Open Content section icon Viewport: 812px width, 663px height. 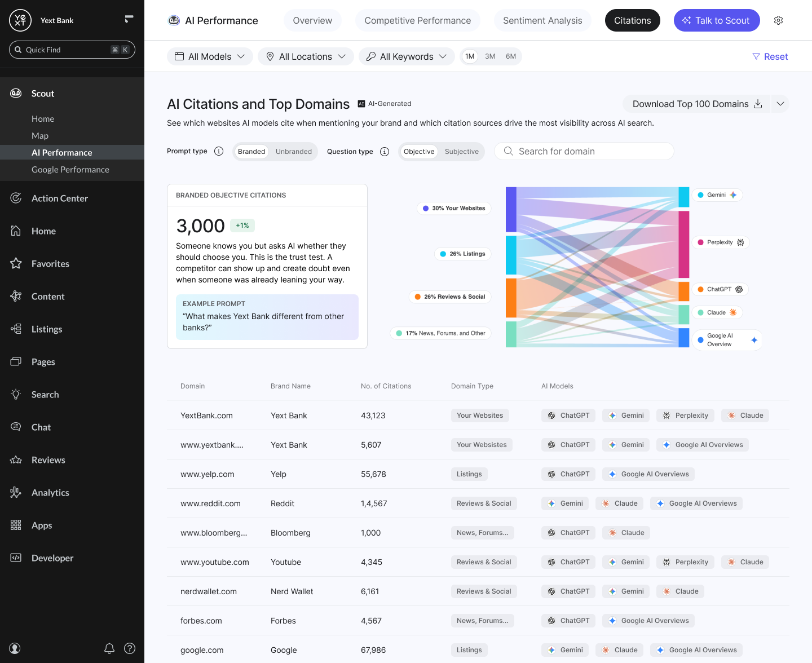pyautogui.click(x=16, y=297)
